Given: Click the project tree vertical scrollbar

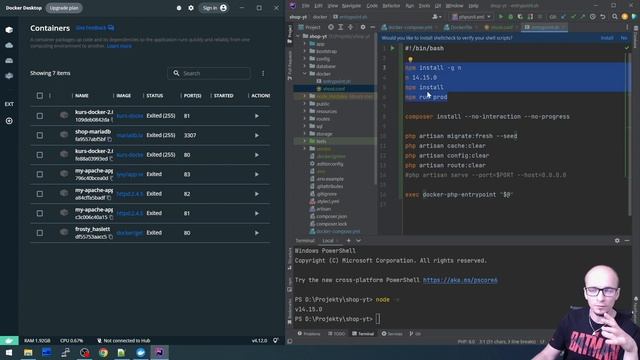Looking at the screenshot, I should (375, 108).
